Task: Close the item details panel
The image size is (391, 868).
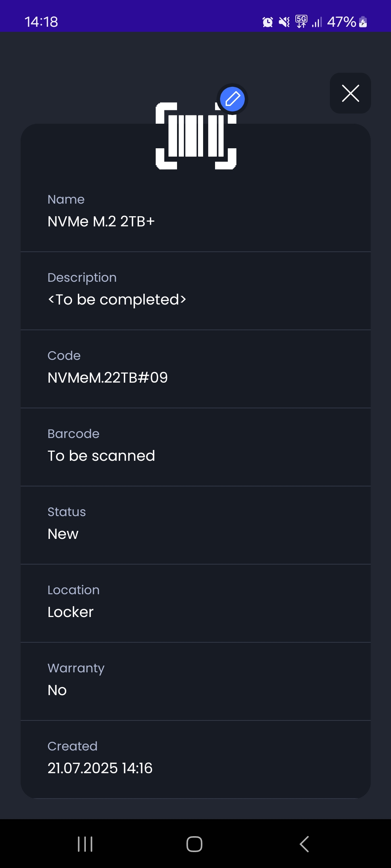Action: [350, 93]
